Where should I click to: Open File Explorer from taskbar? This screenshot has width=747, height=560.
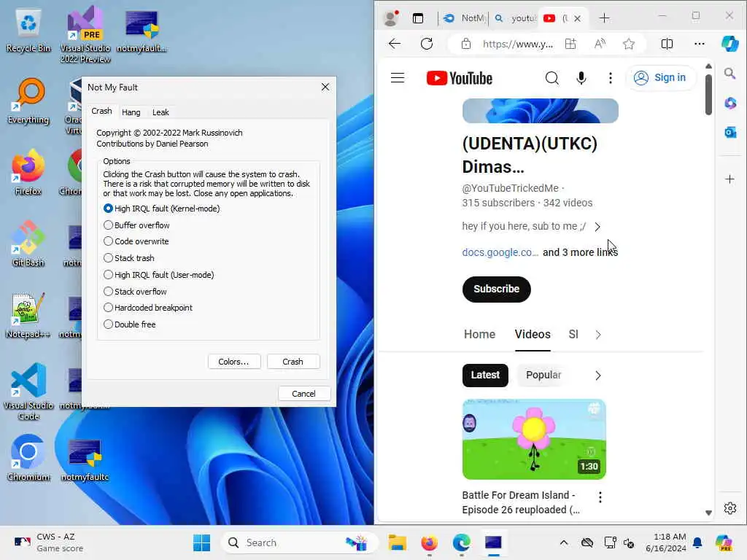coord(397,542)
